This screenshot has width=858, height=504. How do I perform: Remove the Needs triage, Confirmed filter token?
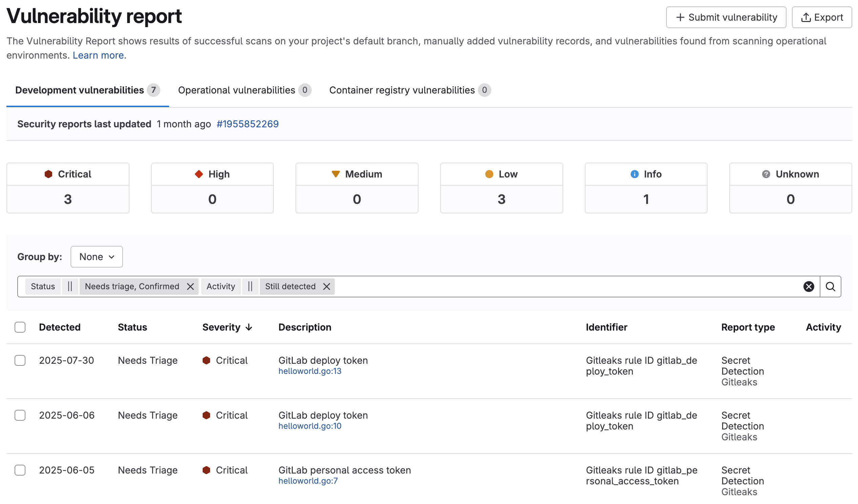click(x=191, y=286)
